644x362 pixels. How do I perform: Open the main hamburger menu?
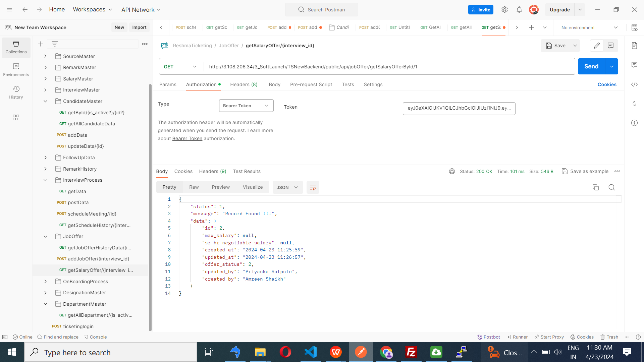(x=9, y=10)
